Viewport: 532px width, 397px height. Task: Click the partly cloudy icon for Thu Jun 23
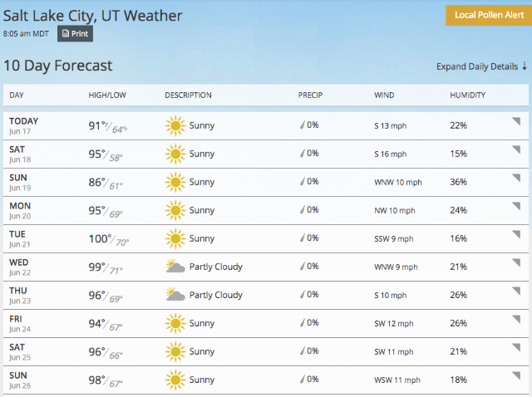pyautogui.click(x=175, y=295)
